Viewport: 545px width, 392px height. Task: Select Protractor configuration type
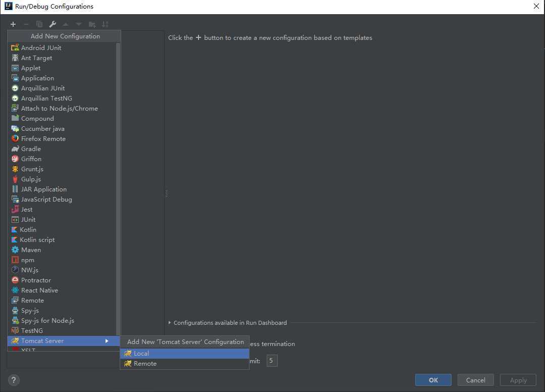pyautogui.click(x=62, y=280)
